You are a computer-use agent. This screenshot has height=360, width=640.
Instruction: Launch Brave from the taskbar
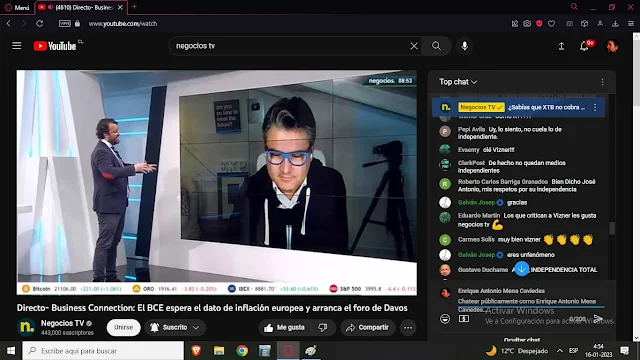pos(196,351)
